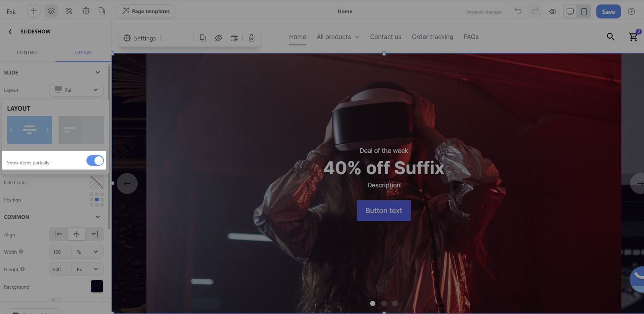
Task: Show the Height info tooltip icon
Action: 23,269
